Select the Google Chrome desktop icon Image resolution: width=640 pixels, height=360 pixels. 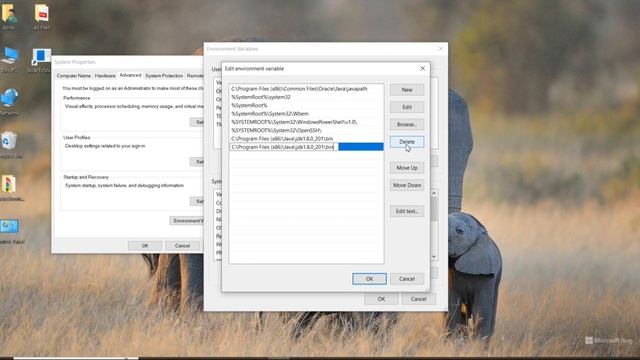[10, 188]
